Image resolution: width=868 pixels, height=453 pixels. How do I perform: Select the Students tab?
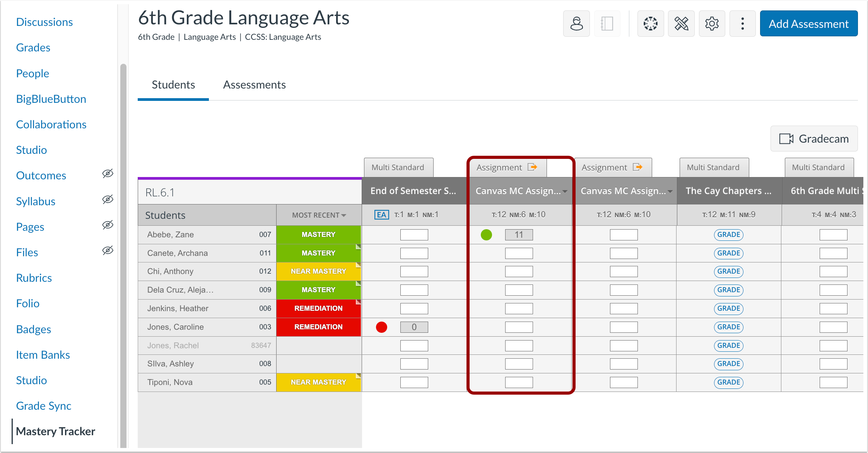coord(173,85)
